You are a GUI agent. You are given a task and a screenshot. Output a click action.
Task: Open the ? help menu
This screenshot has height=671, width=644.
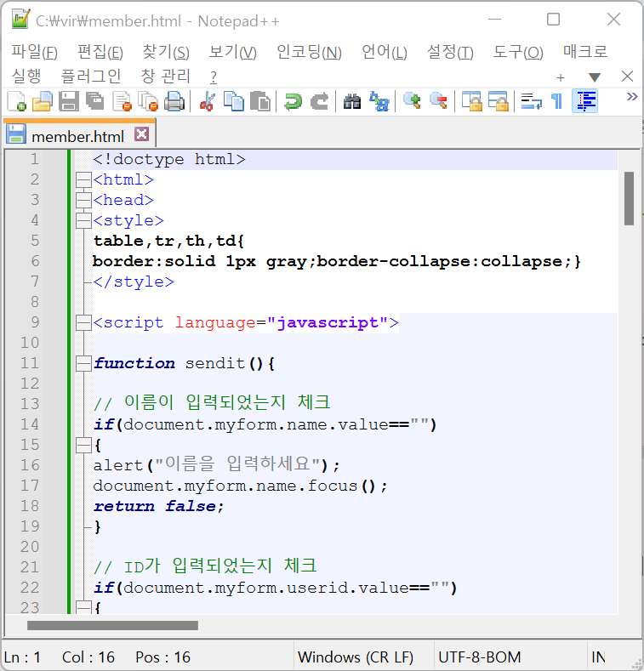214,77
